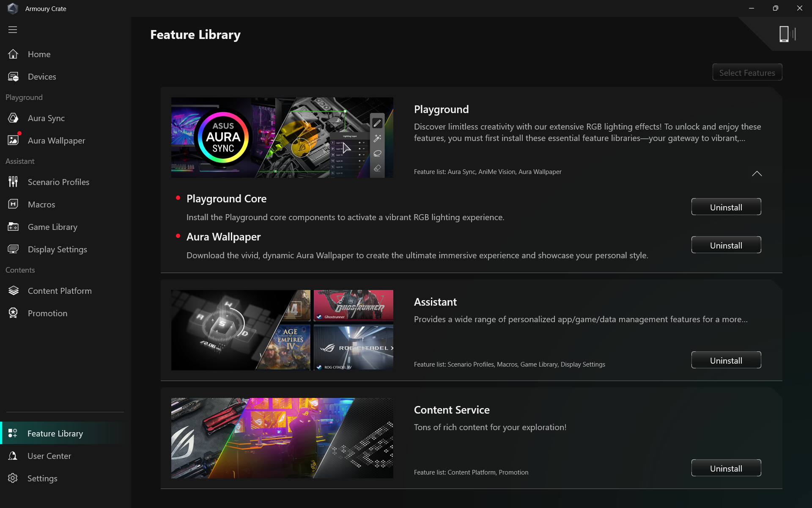Navigate to Content Platform
812x508 pixels.
66,291
